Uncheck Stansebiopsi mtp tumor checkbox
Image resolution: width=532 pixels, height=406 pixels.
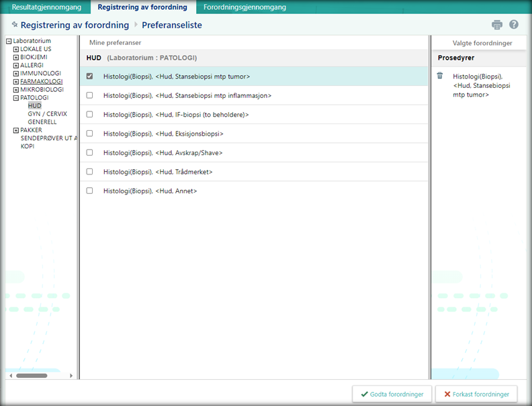pyautogui.click(x=90, y=77)
